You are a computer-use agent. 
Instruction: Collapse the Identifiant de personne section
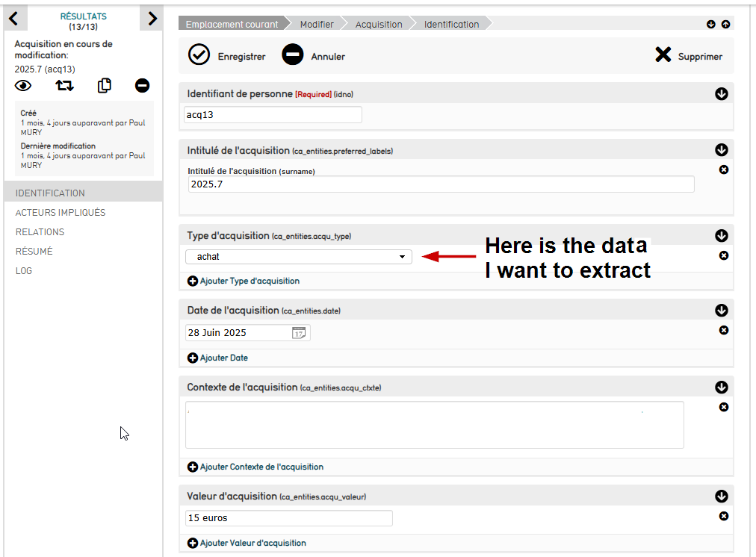click(721, 94)
